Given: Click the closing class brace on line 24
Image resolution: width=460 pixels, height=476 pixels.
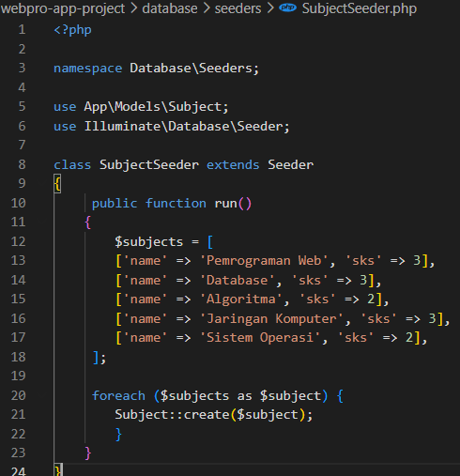Looking at the screenshot, I should coord(57,470).
